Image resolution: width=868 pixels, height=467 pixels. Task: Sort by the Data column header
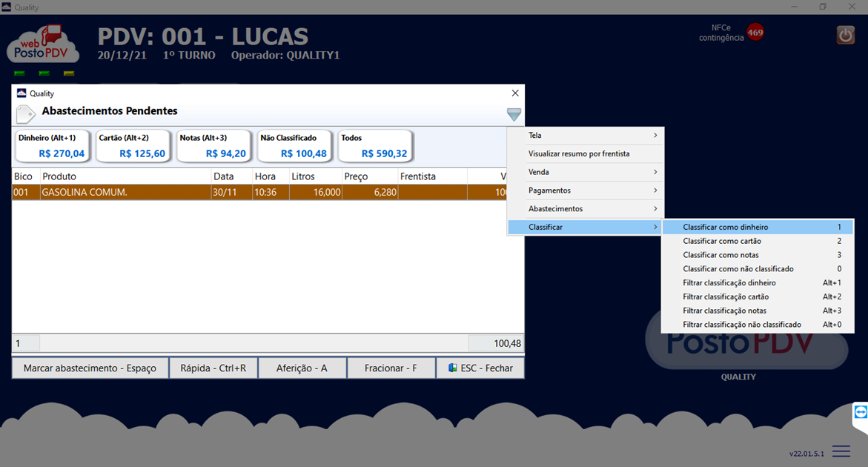coord(231,176)
